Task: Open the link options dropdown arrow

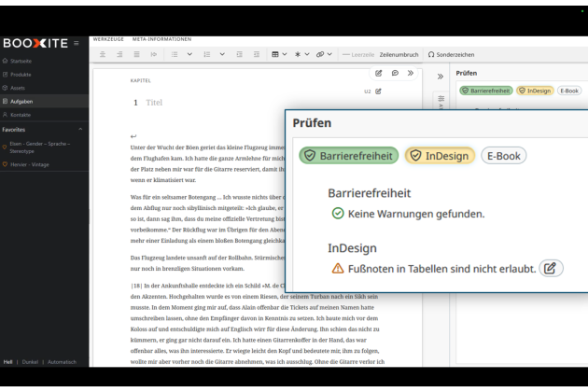Action: pos(329,54)
